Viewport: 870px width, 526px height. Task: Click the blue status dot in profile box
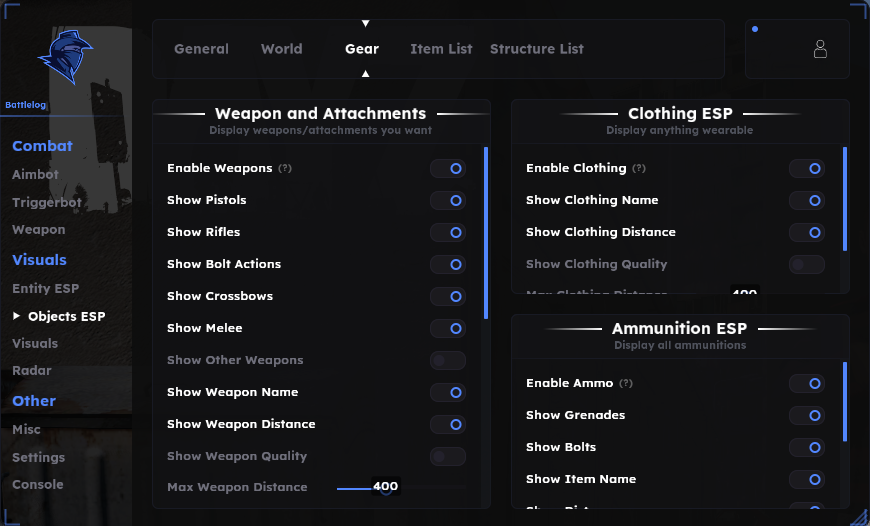coord(755,29)
